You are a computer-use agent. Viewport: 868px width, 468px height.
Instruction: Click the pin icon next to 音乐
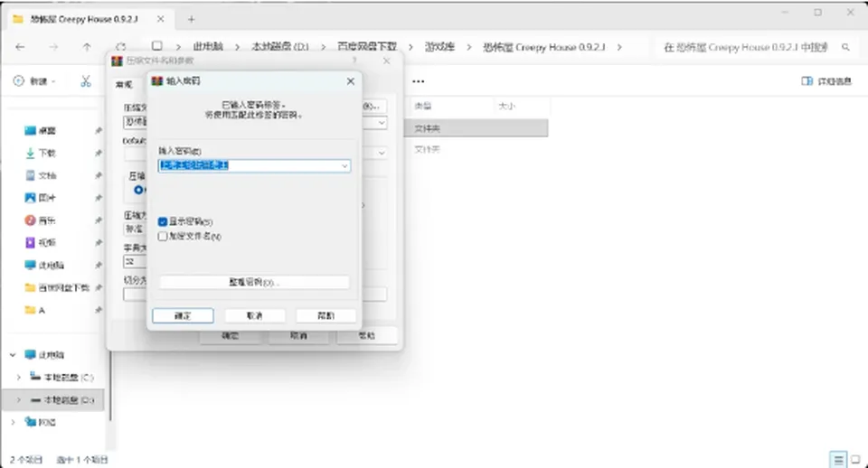(x=99, y=220)
